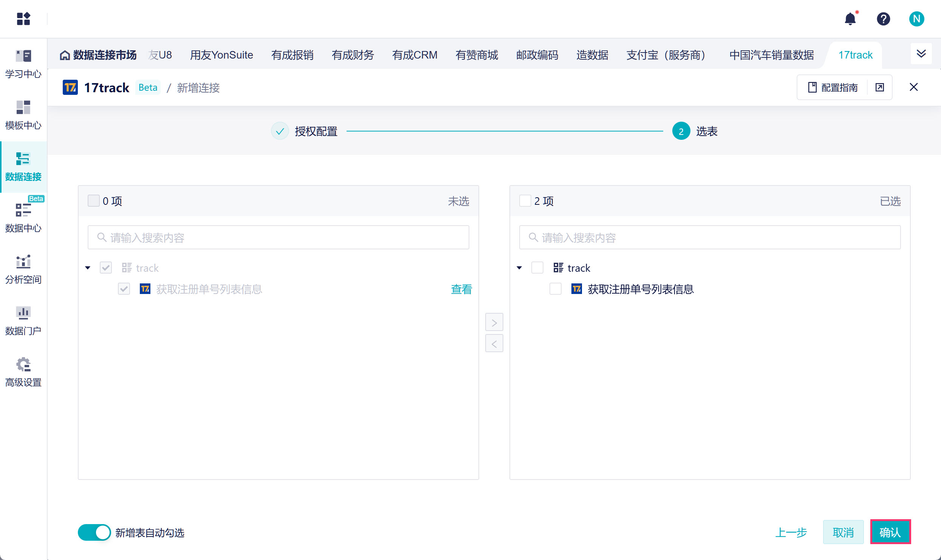Click the 确认 button

coord(890,532)
